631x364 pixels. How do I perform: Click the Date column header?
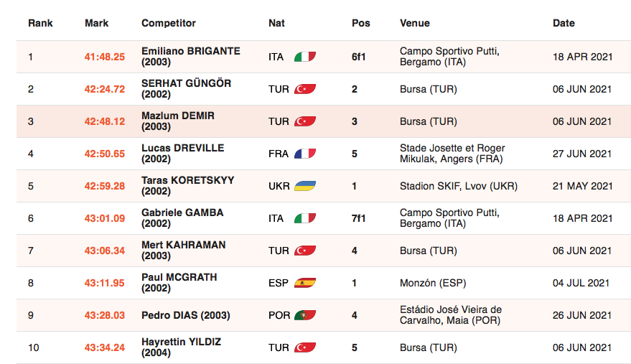point(564,23)
